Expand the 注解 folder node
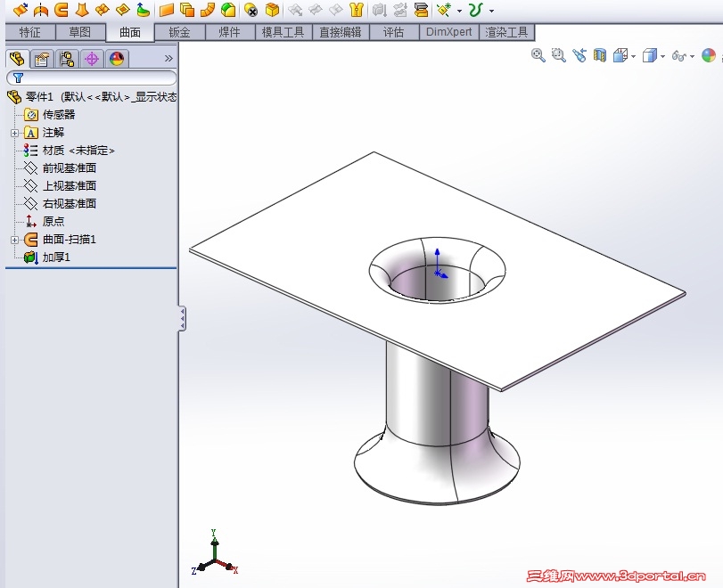This screenshot has width=723, height=588. pyautogui.click(x=15, y=133)
